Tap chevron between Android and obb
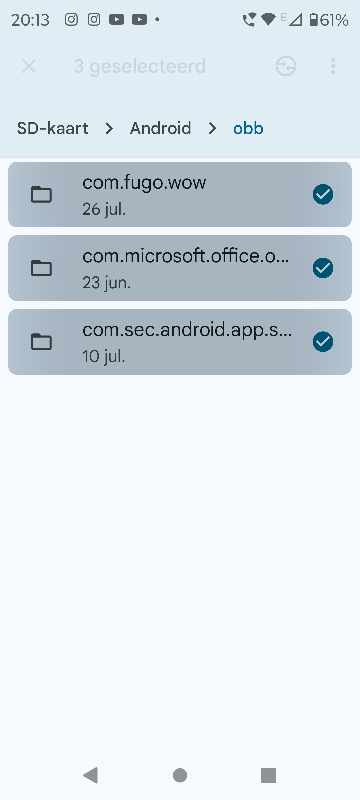360x800 pixels. pos(212,129)
